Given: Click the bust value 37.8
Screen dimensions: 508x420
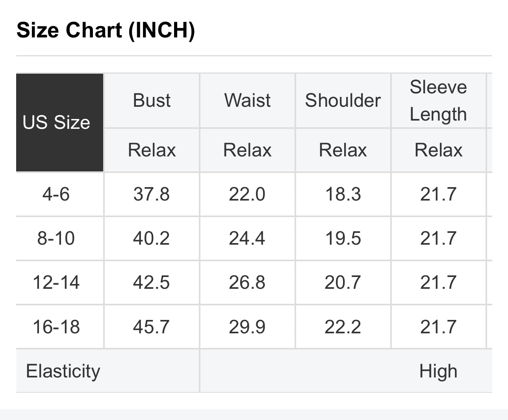Looking at the screenshot, I should 152,194.
